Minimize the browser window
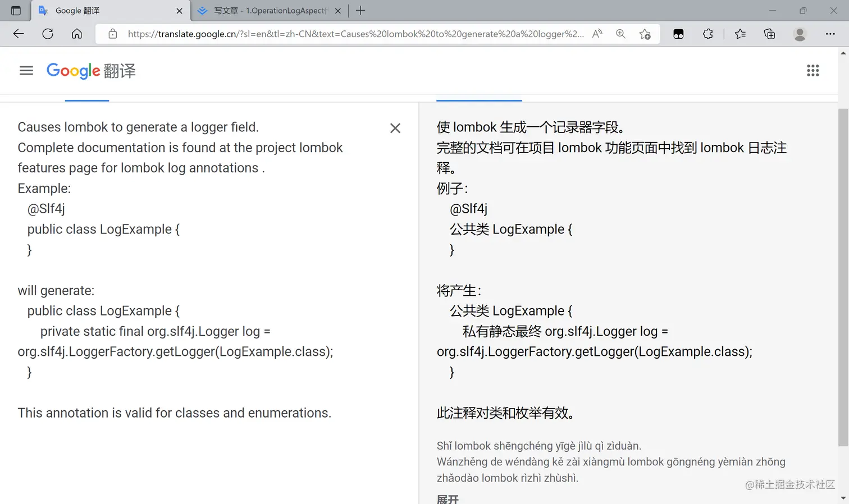The image size is (849, 504). pyautogui.click(x=773, y=11)
